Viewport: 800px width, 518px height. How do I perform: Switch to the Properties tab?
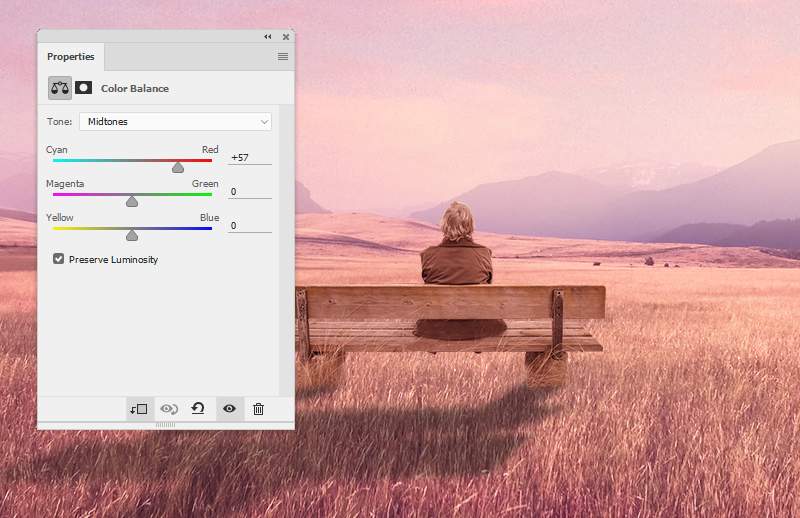pos(71,57)
